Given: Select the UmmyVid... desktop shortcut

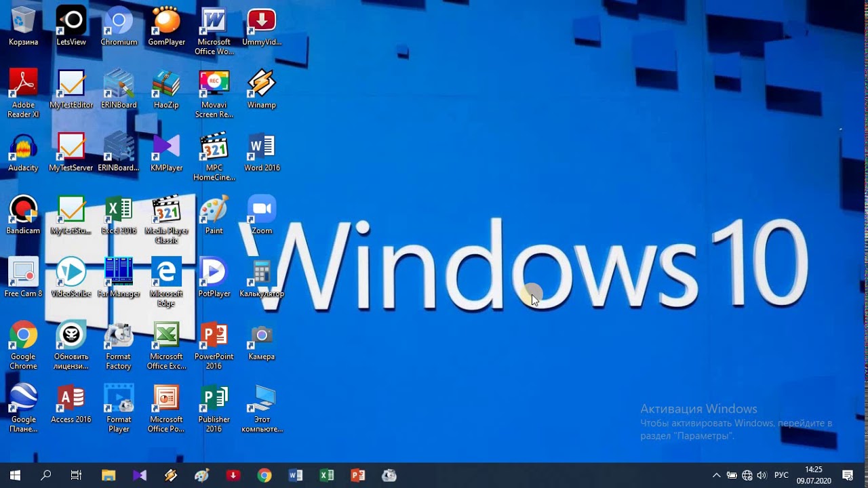Looking at the screenshot, I should [262, 26].
